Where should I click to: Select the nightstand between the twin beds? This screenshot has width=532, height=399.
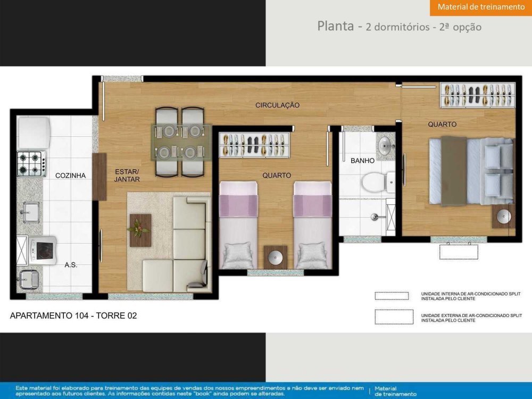coord(275,257)
